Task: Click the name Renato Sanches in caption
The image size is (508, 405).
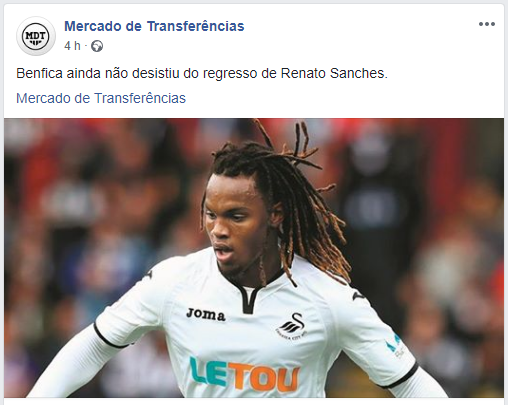Action: coord(334,73)
